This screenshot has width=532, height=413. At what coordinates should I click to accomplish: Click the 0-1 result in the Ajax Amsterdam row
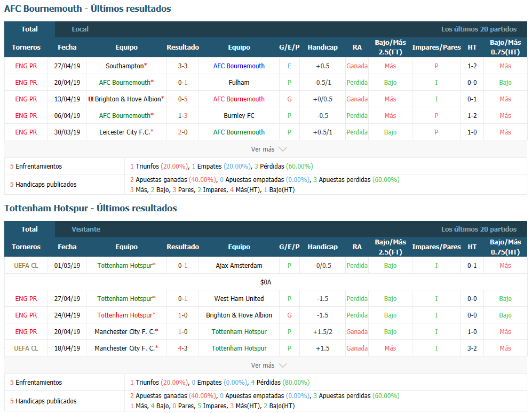[x=182, y=266]
